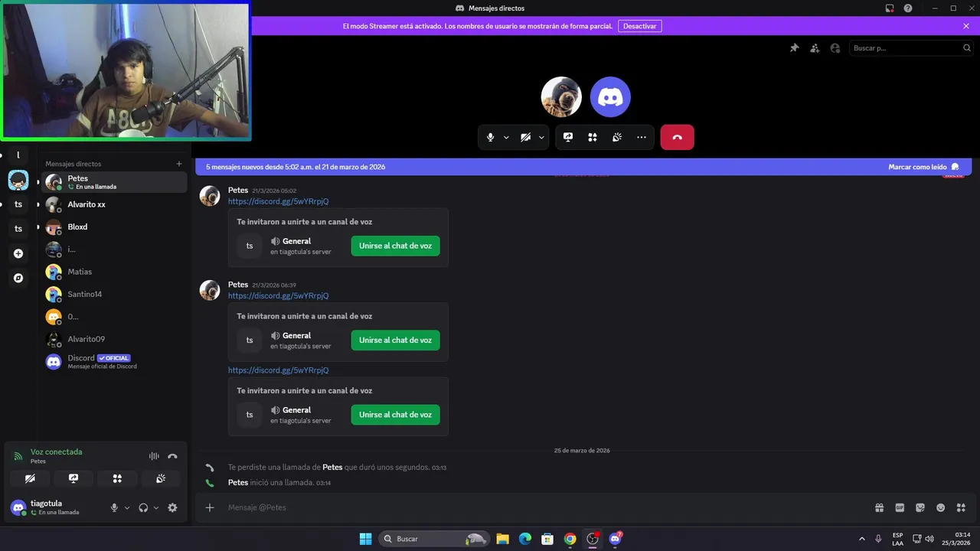Join voice chat in second invite card
The image size is (980, 551).
[x=395, y=340]
